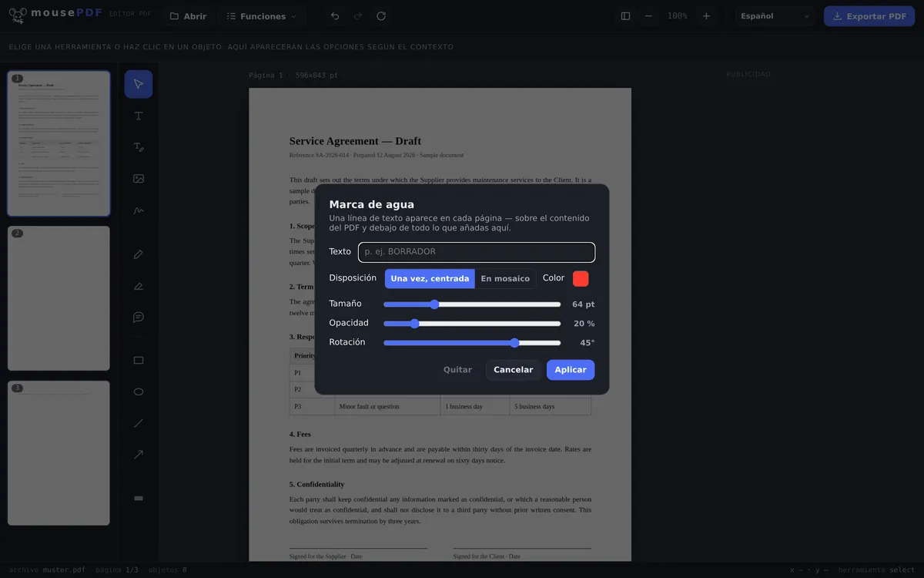This screenshot has height=578, width=924.
Task: Click the Tamaño size slider
Action: pos(472,304)
